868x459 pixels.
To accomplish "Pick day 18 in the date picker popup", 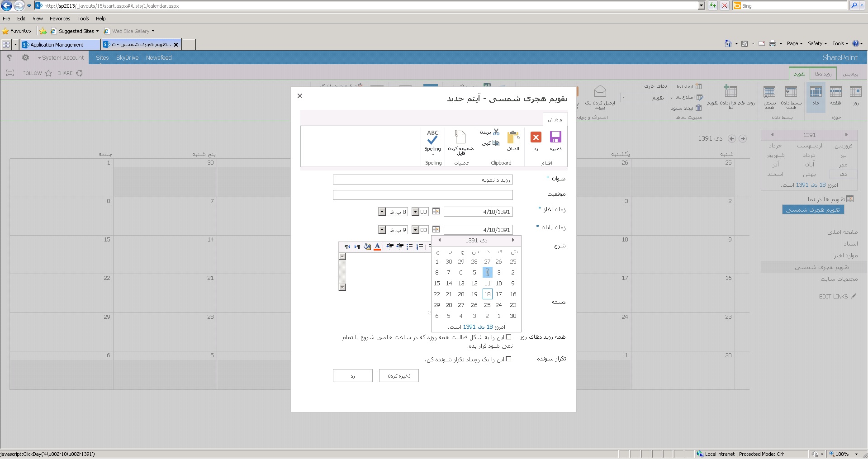I will (x=487, y=294).
